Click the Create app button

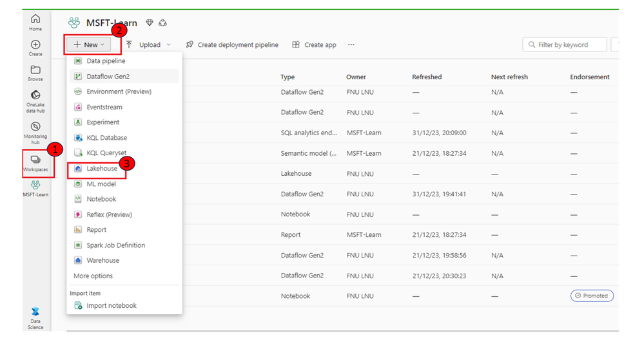click(314, 44)
